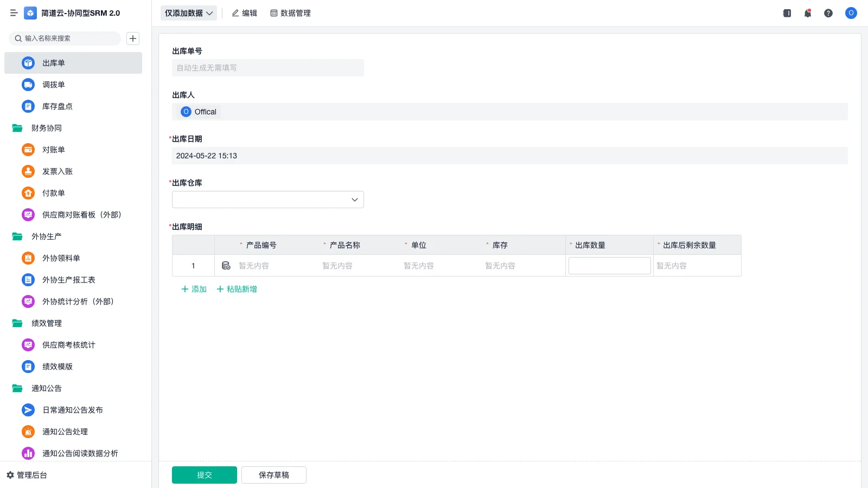Open the 仅添加数据 dropdown
The image size is (868, 488).
coord(189,13)
